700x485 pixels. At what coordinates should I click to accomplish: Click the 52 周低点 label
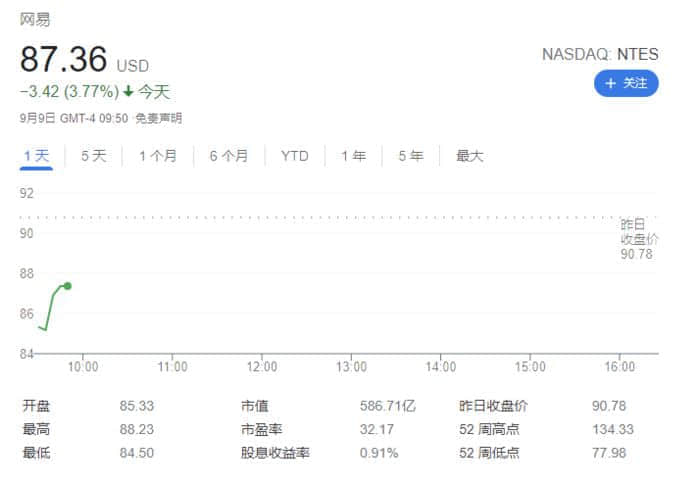(x=489, y=453)
